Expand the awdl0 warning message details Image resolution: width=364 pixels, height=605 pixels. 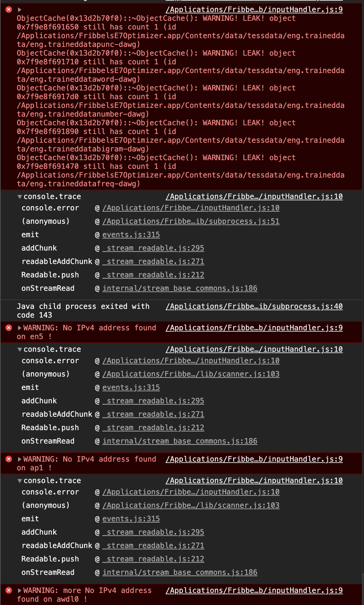20,590
